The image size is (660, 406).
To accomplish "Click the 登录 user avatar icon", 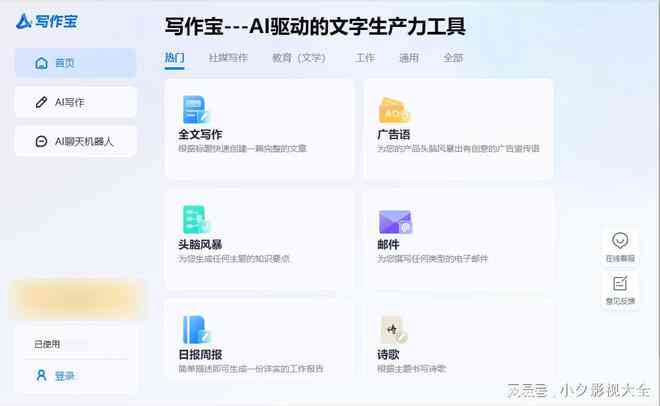I will (41, 375).
